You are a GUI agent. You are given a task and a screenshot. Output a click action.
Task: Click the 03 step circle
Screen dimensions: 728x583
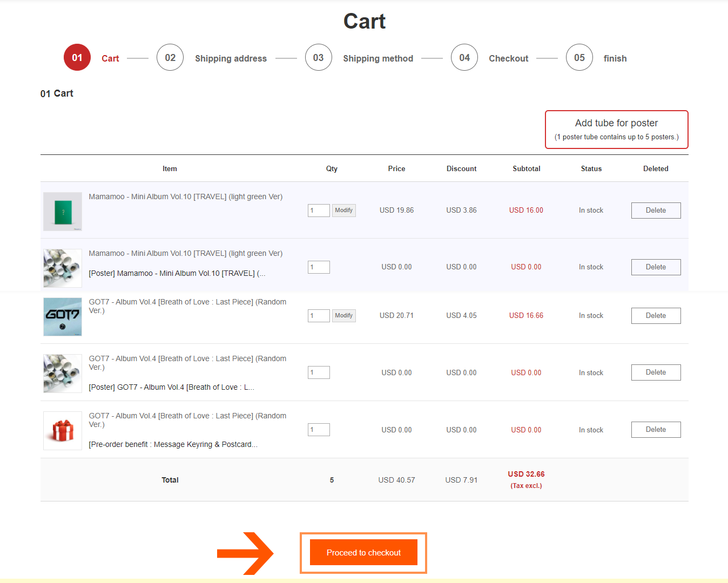tap(319, 57)
